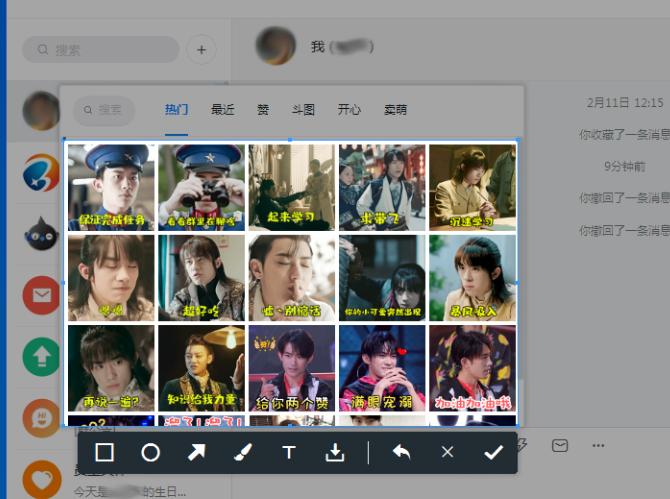
Task: Pick the 超好吃 sticker
Action: 201,278
